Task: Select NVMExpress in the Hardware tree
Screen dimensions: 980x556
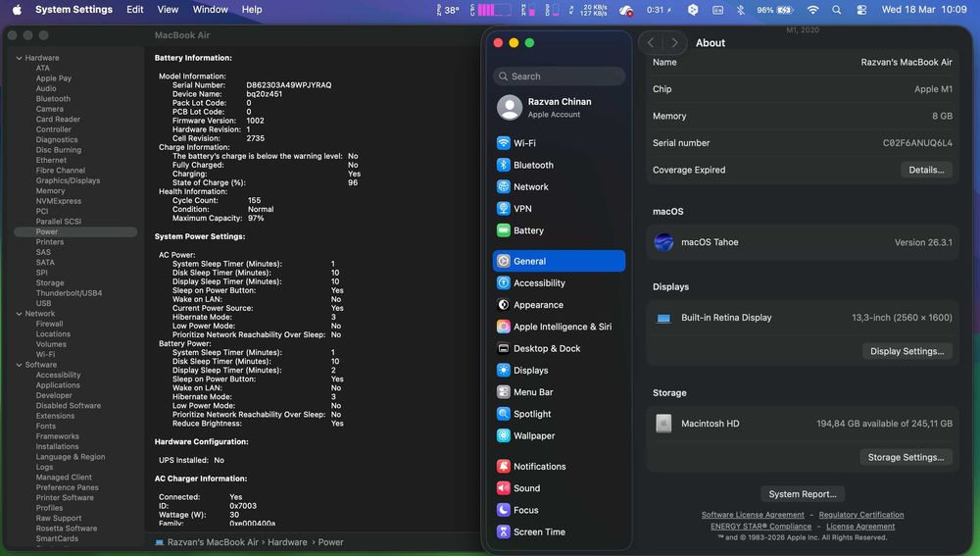Action: [58, 201]
